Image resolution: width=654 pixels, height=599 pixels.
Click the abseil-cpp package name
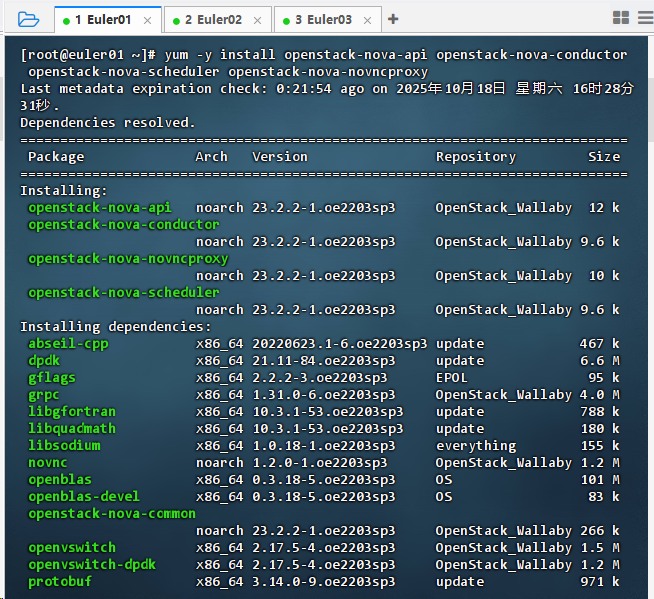68,344
